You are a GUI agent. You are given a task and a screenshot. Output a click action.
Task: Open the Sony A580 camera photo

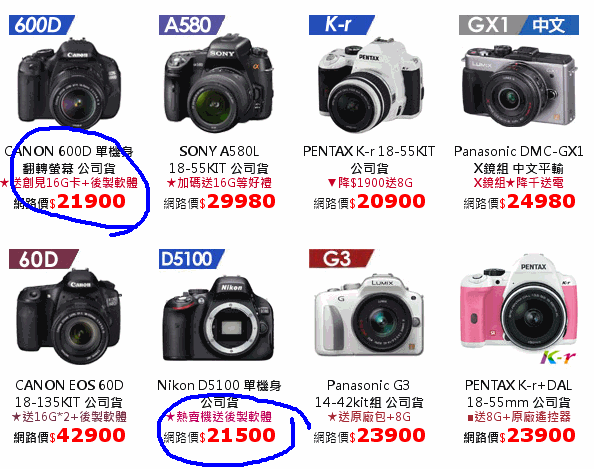[x=219, y=83]
